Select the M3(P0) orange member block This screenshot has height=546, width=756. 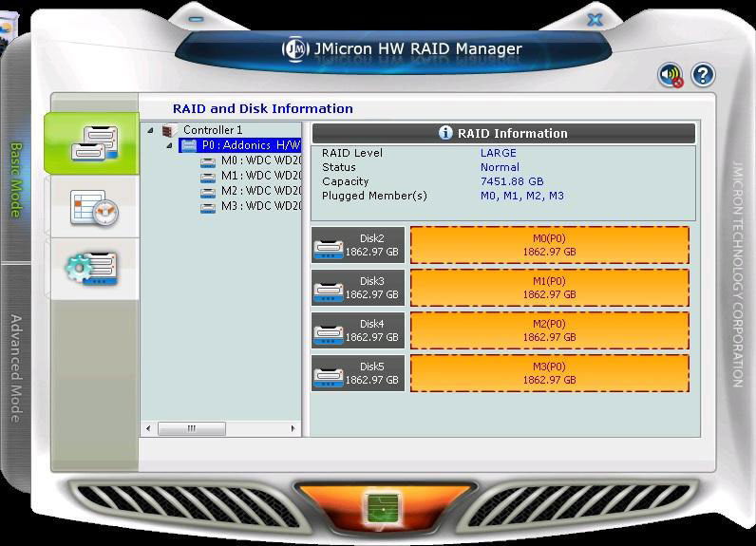(x=549, y=373)
